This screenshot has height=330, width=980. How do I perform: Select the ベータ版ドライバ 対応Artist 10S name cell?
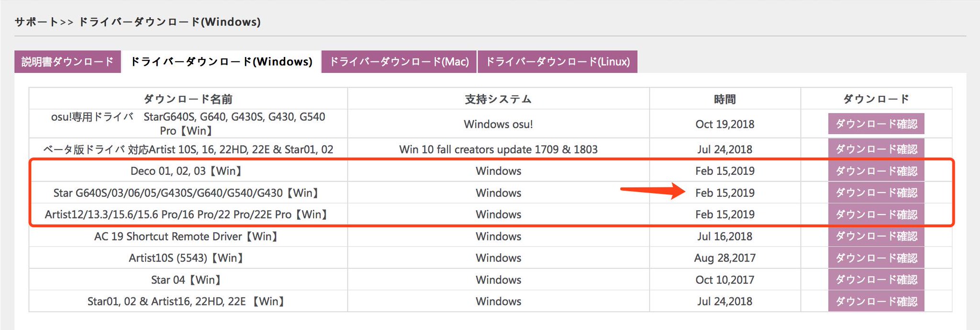(x=188, y=149)
